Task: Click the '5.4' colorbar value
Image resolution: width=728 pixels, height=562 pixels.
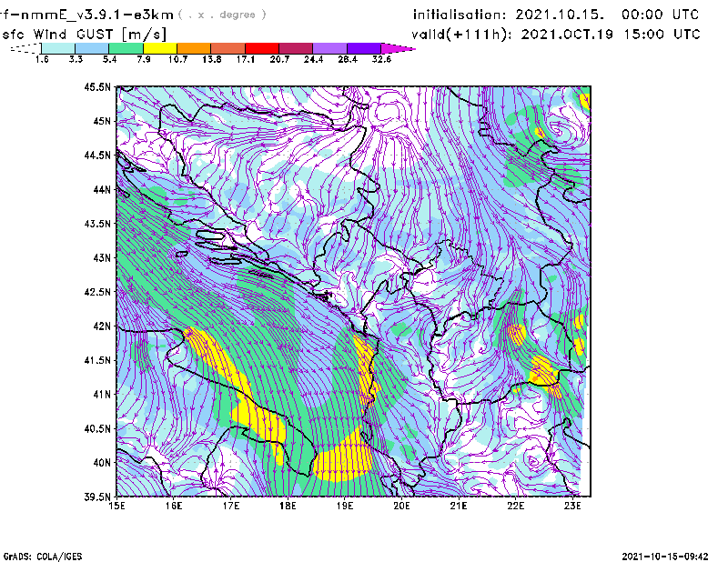Action: pyautogui.click(x=109, y=59)
